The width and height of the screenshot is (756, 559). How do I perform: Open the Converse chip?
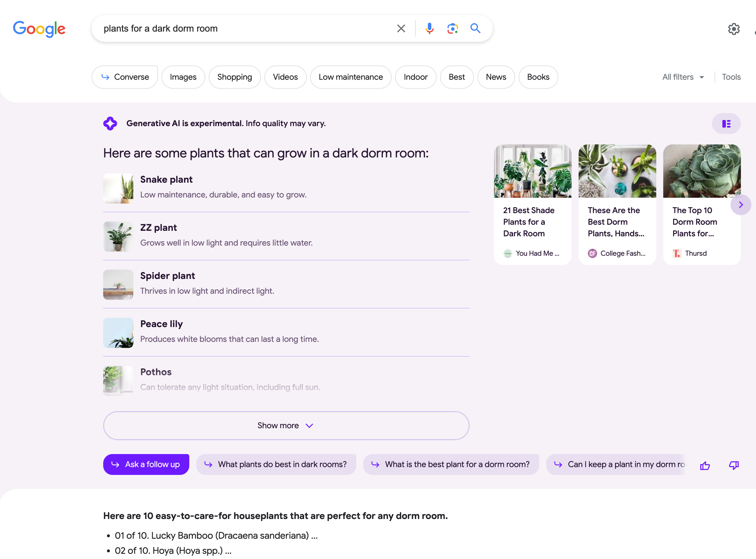pyautogui.click(x=125, y=77)
